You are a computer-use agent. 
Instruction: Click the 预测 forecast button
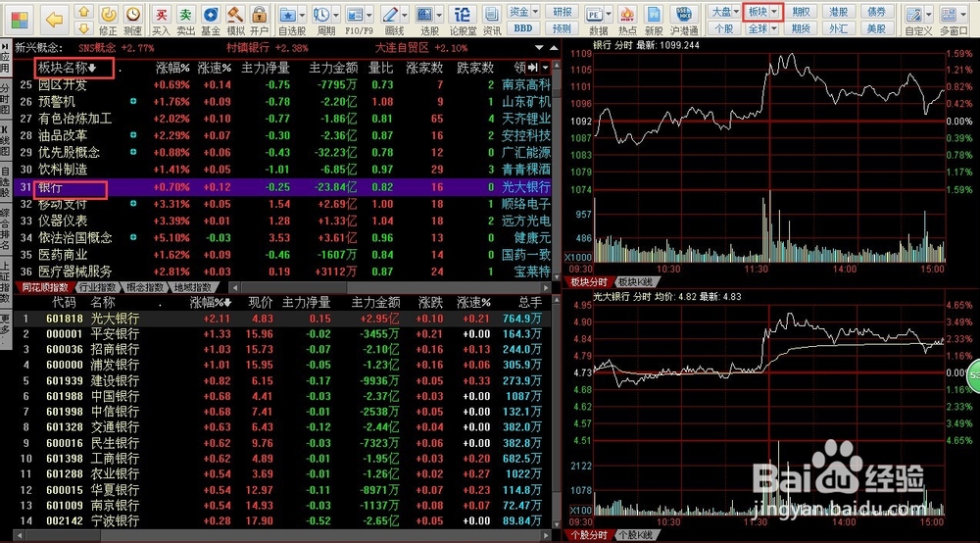coord(562,28)
